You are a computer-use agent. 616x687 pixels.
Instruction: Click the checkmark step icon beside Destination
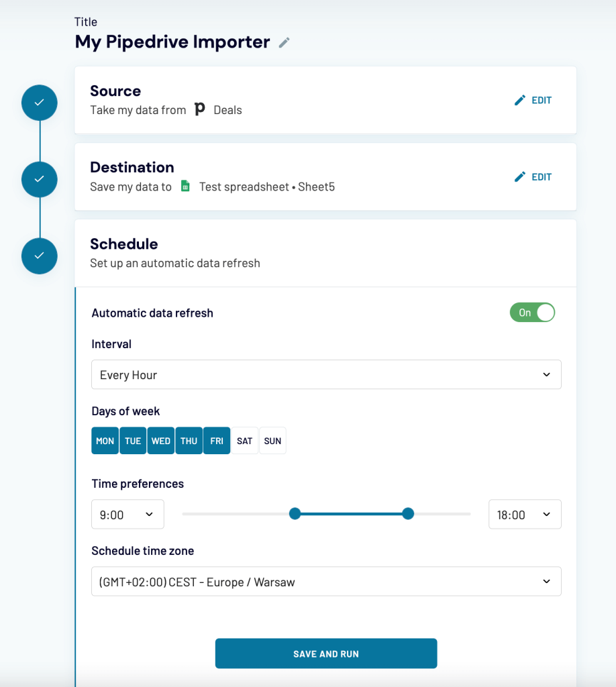point(39,179)
